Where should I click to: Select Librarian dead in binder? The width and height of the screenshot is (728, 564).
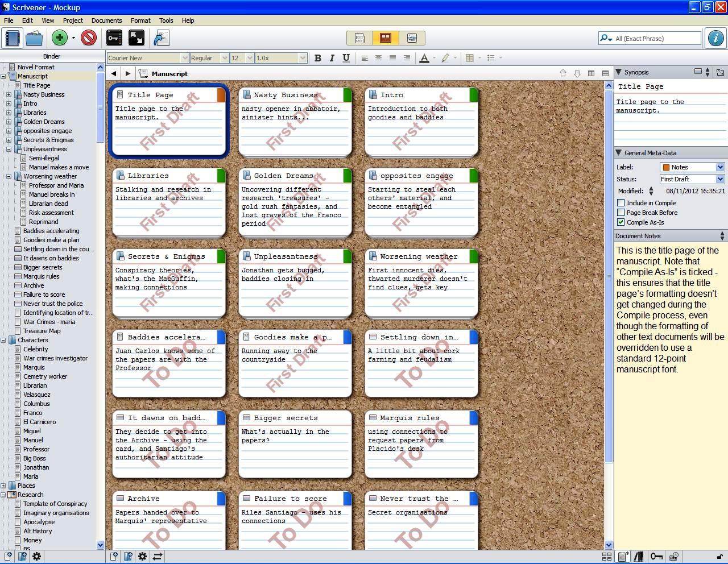[48, 204]
